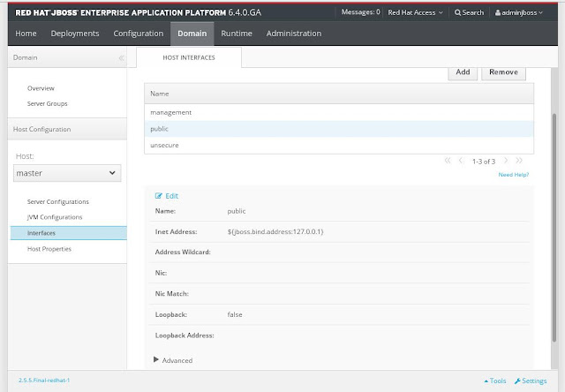Collapse the Domain sidebar with chevron icon
The height and width of the screenshot is (392, 565).
click(122, 57)
